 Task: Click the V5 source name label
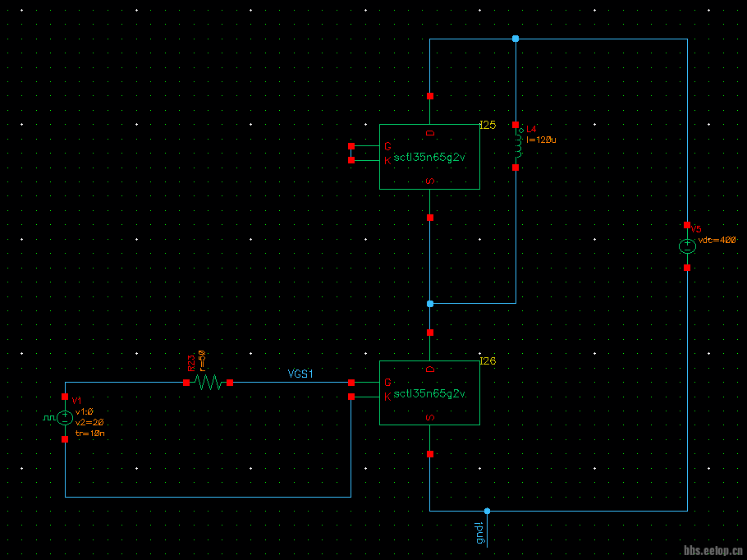(x=696, y=229)
